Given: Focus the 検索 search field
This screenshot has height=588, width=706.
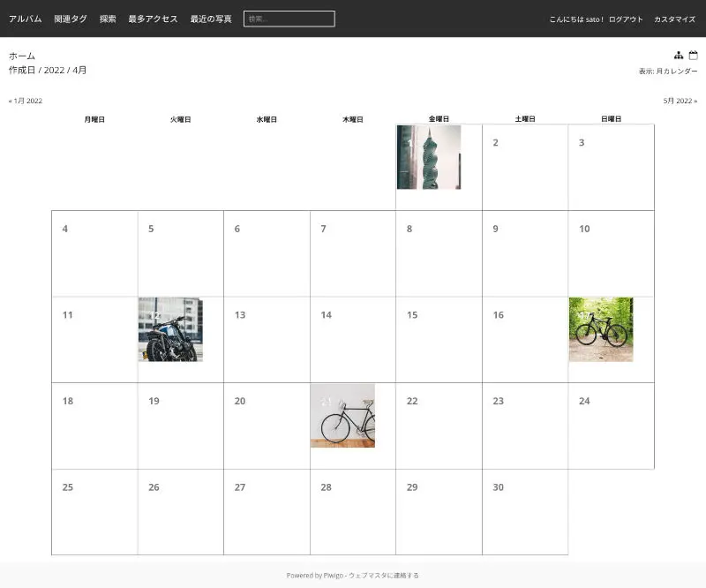Looking at the screenshot, I should pyautogui.click(x=289, y=19).
